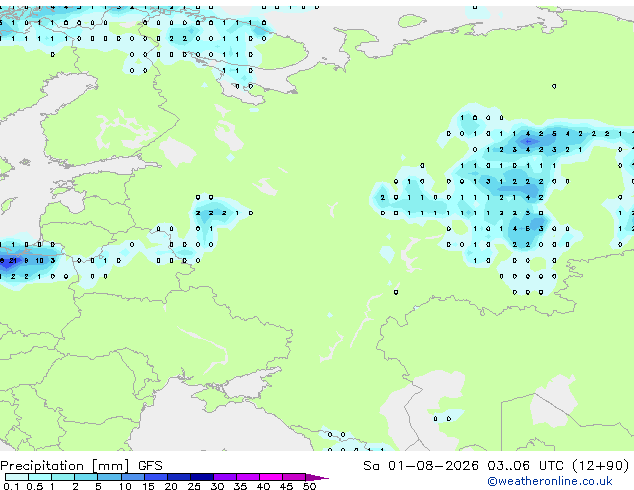Click the date 'Sa 01-08-2026 03..06 UTC (12+90)'

point(496,466)
